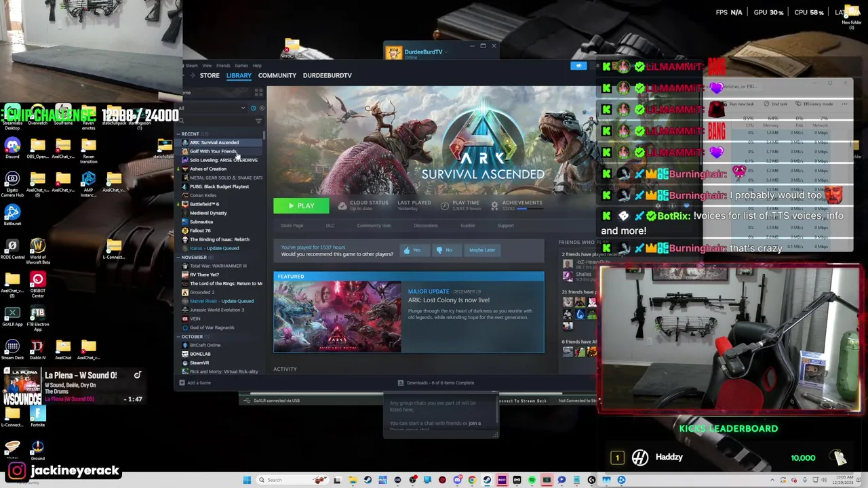Open the Discussions link
The image size is (868, 488).
coord(426,226)
